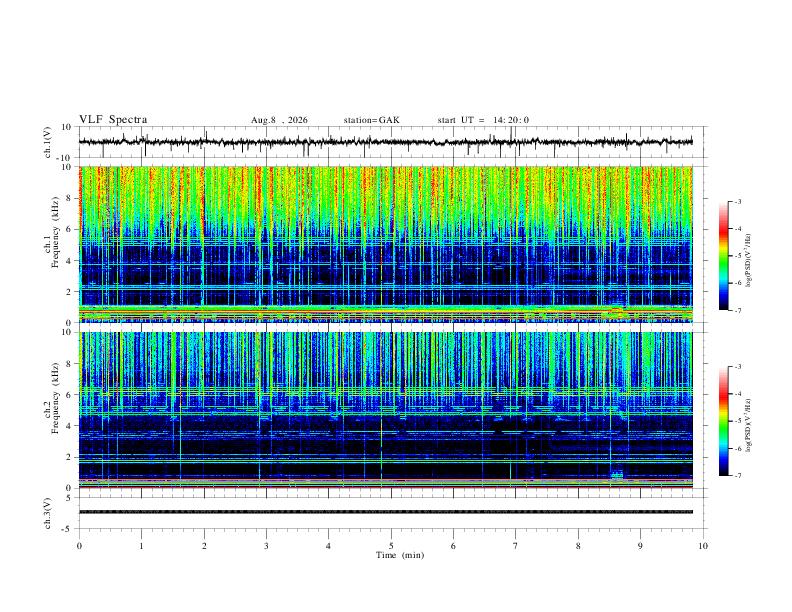Click the Time (min) axis label
792x612 pixels.
400,555
